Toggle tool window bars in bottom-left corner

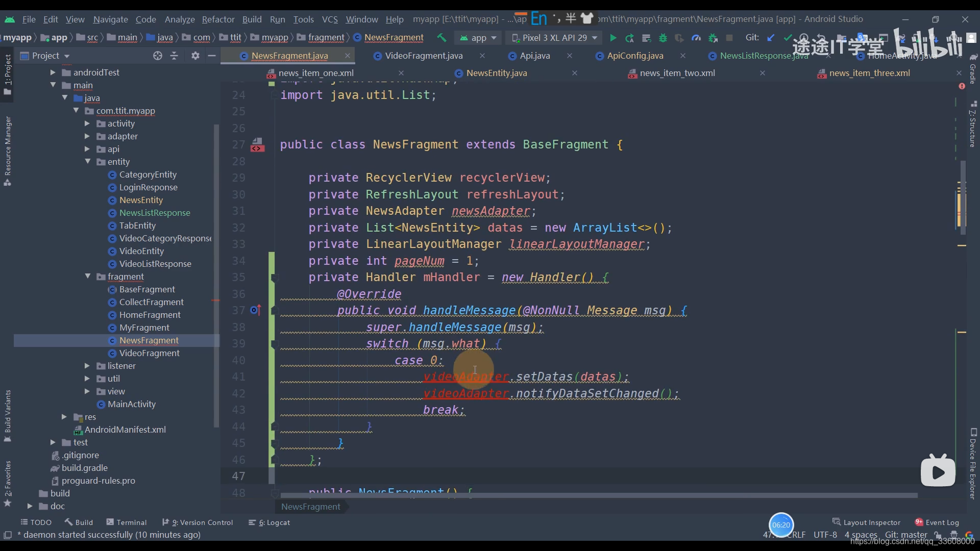click(8, 535)
